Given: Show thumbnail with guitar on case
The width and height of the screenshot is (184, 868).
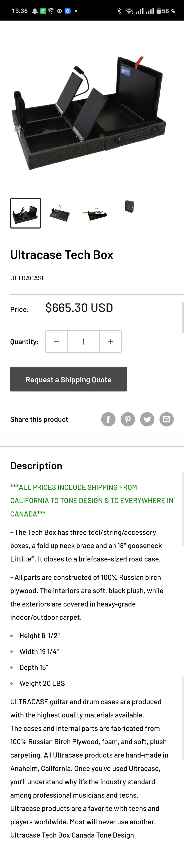Looking at the screenshot, I should tap(94, 213).
